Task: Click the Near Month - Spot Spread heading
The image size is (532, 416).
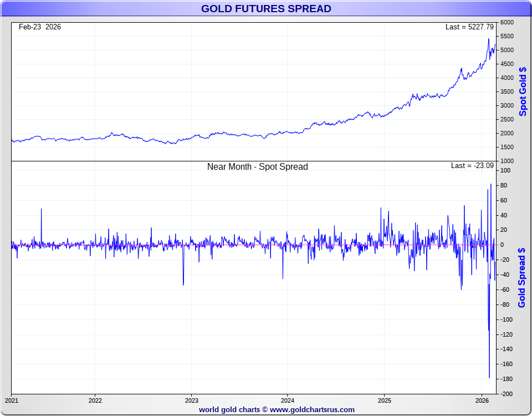Action: tap(257, 166)
